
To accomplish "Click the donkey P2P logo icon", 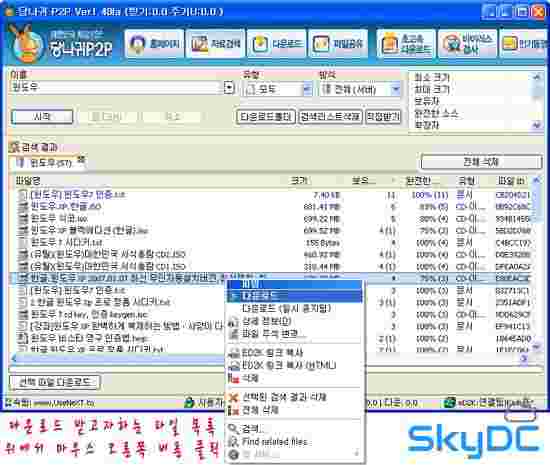I will tap(26, 44).
